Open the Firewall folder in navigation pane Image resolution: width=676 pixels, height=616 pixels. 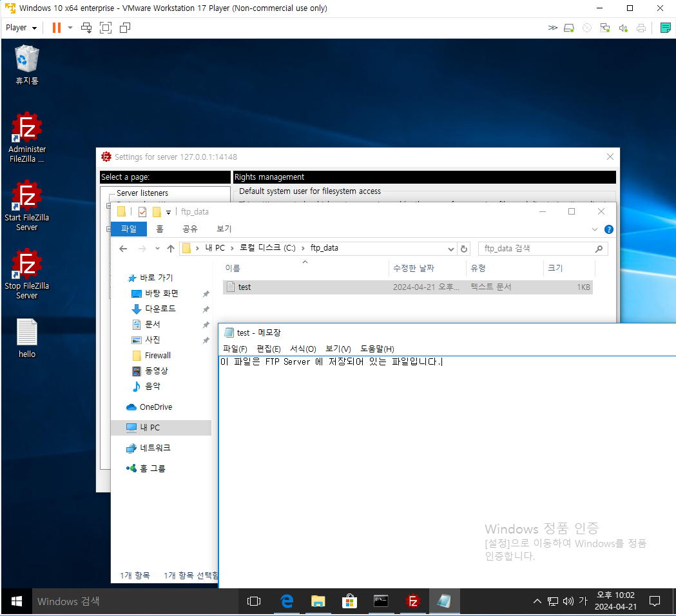click(151, 356)
